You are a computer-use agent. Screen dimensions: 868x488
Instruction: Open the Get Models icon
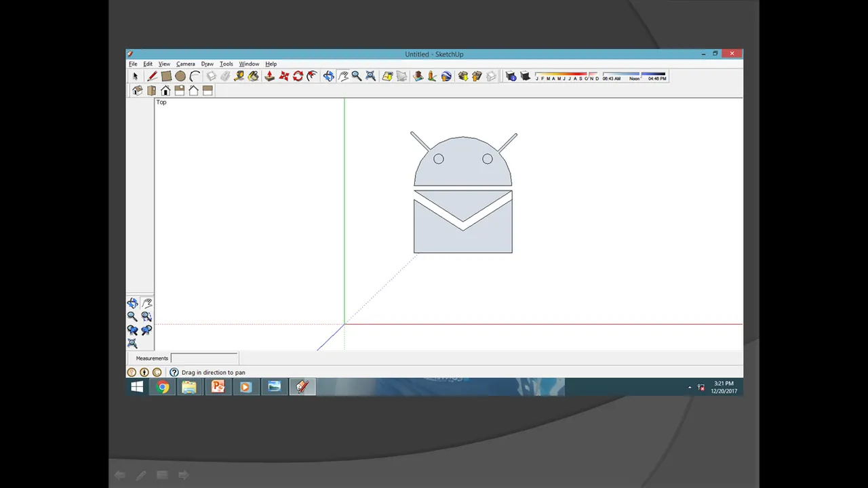coord(462,77)
